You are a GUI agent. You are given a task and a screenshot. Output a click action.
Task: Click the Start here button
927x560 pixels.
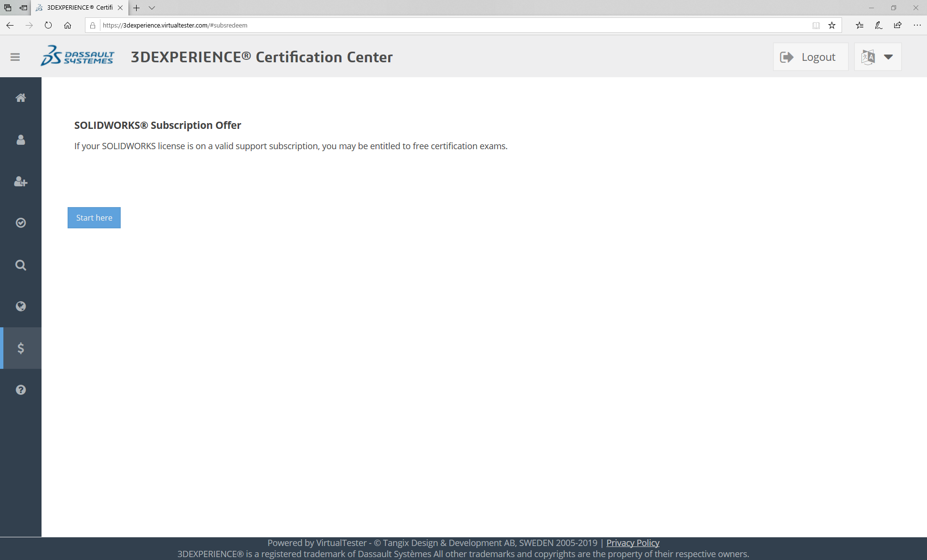(94, 218)
